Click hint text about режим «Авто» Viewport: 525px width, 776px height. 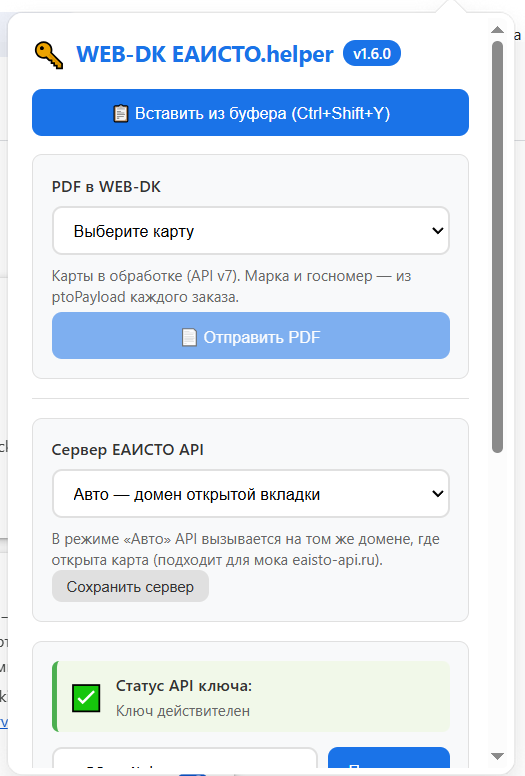pos(246,549)
